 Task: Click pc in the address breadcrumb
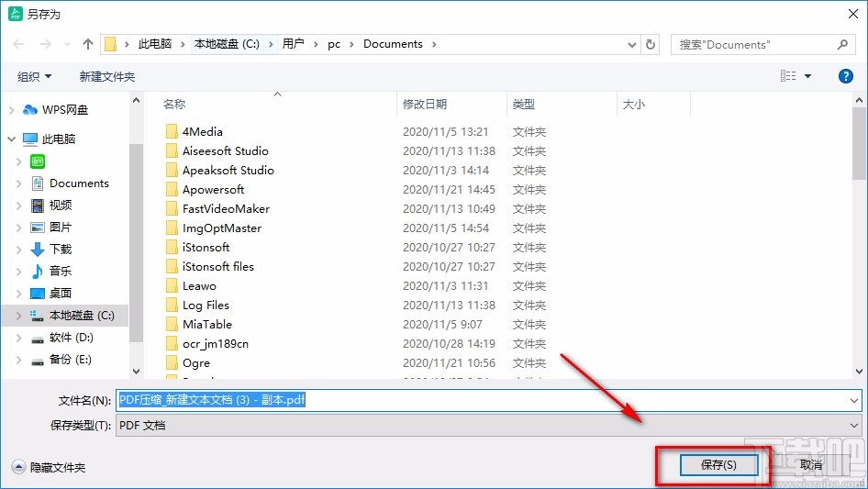point(334,44)
